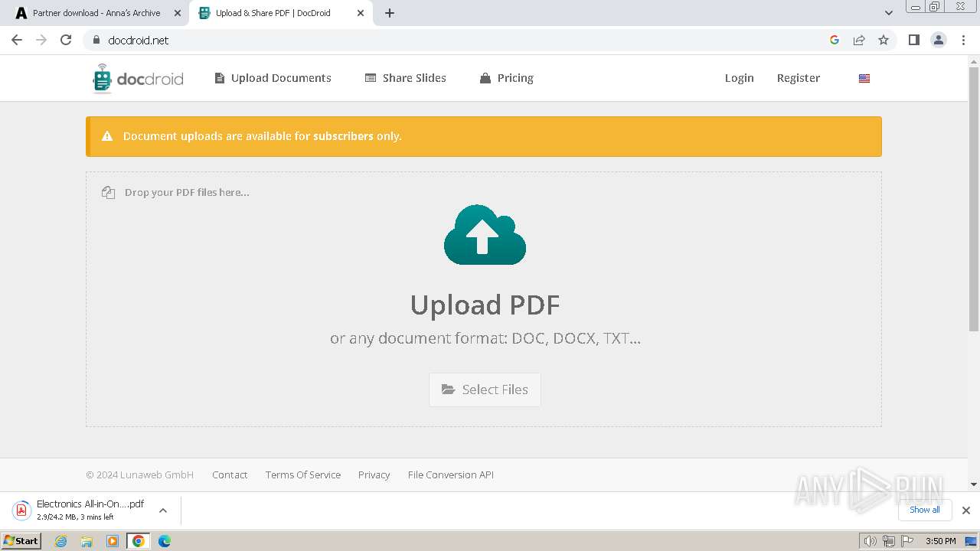
Task: Follow the 'subscribers' link in alert
Action: 343,136
